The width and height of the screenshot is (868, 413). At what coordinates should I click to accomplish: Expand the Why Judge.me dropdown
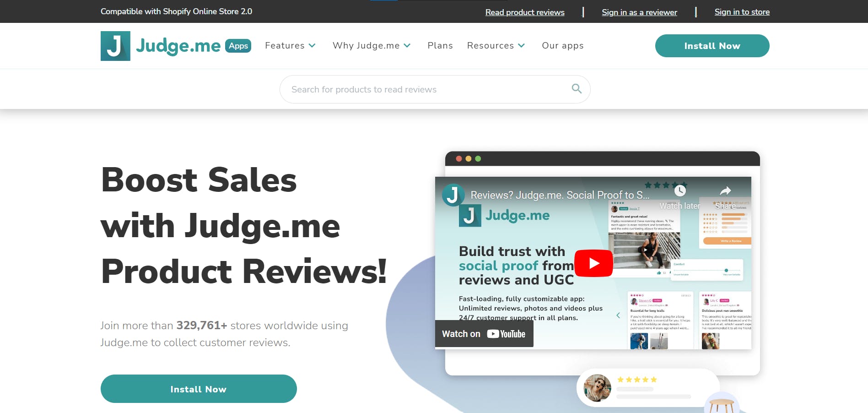click(x=372, y=46)
